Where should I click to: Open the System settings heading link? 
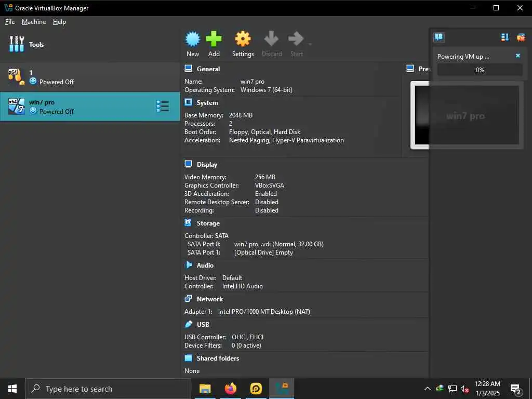point(207,103)
